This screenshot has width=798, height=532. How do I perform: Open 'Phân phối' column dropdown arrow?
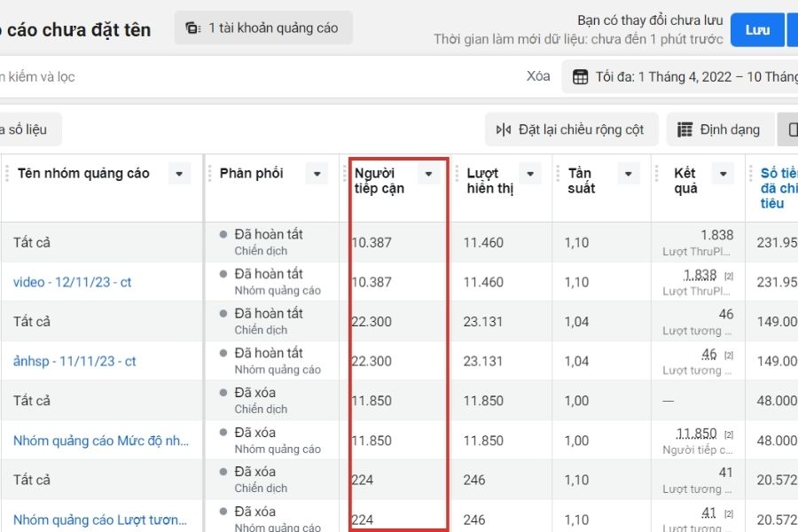coord(317,174)
